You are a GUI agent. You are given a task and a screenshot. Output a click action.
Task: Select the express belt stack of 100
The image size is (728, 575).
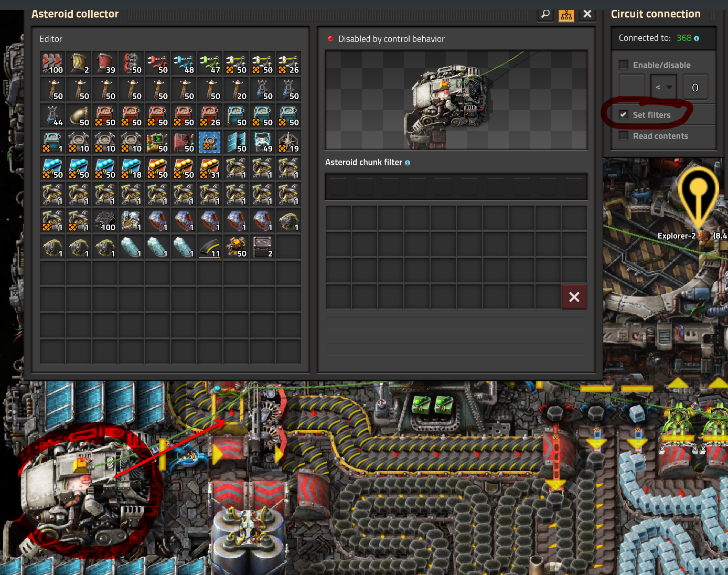tap(52, 63)
